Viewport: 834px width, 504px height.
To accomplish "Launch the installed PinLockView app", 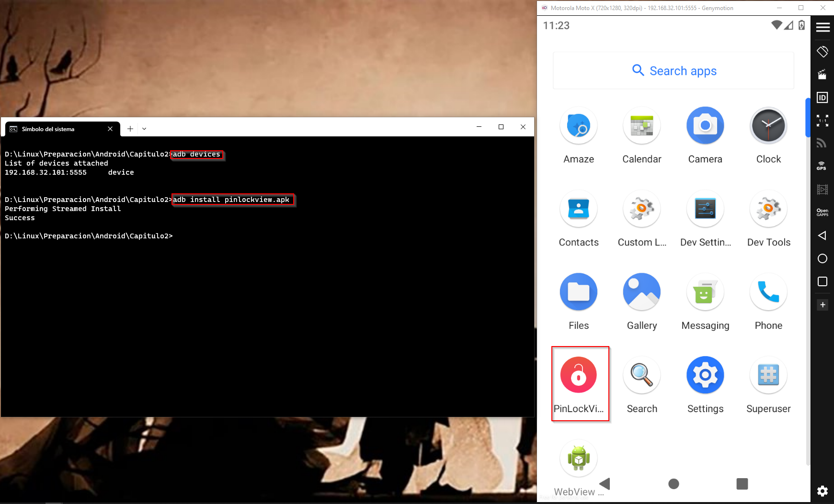I will click(x=579, y=375).
